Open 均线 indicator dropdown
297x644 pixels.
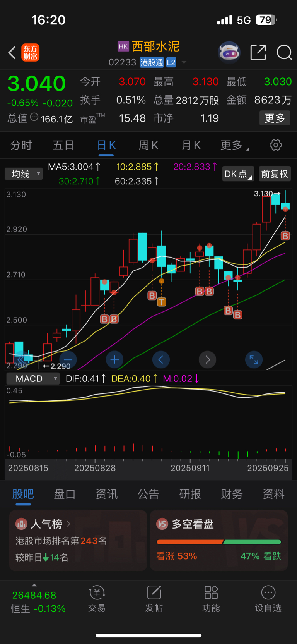[24, 174]
